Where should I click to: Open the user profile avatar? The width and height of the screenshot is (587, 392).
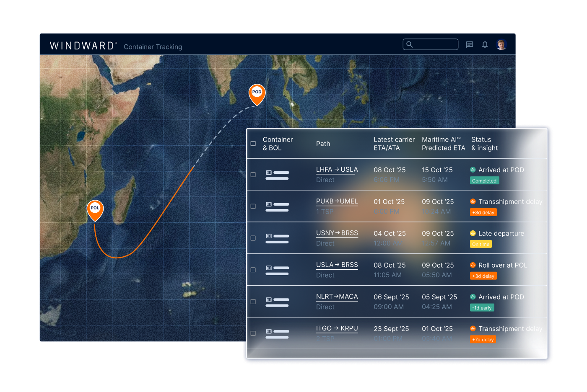coord(501,44)
